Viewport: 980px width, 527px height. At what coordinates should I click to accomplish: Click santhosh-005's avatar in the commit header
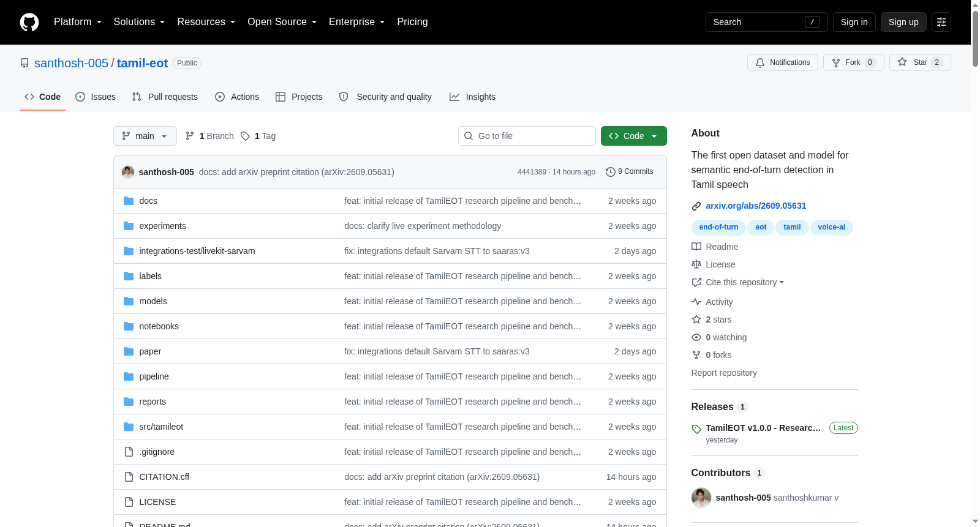(128, 172)
